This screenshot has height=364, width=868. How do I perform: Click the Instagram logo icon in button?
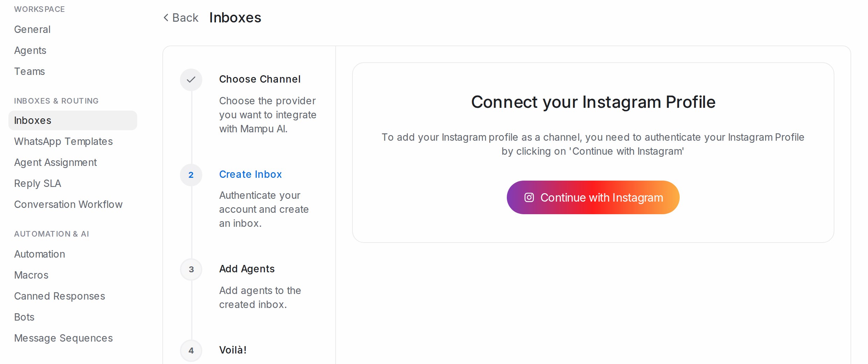click(529, 197)
